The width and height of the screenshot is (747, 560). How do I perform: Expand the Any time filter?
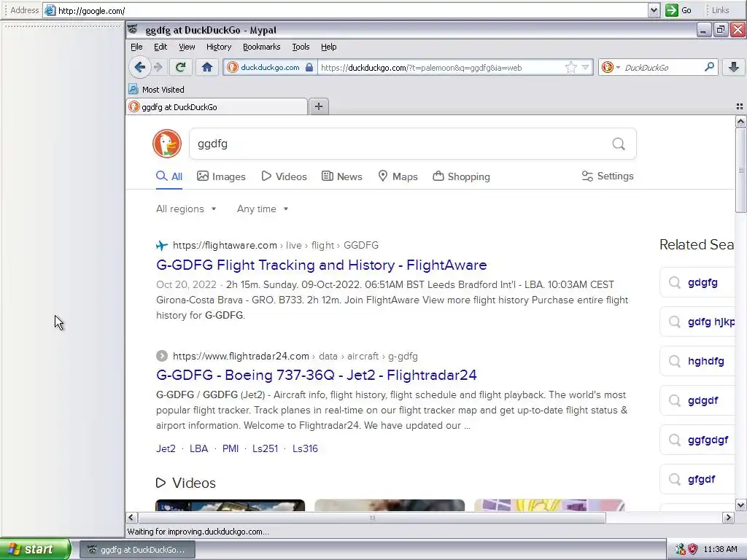[263, 209]
